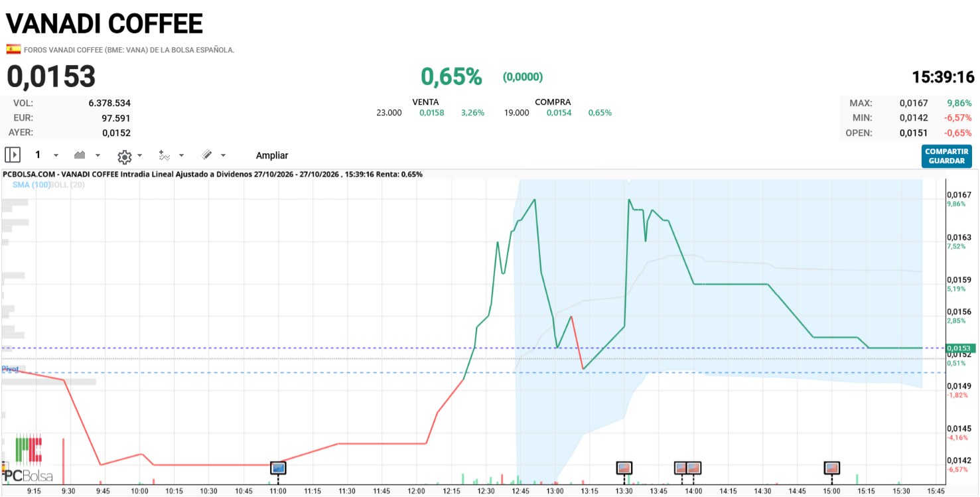
Task: Expand the dropdown arrow next to interval 1
Action: tap(56, 155)
